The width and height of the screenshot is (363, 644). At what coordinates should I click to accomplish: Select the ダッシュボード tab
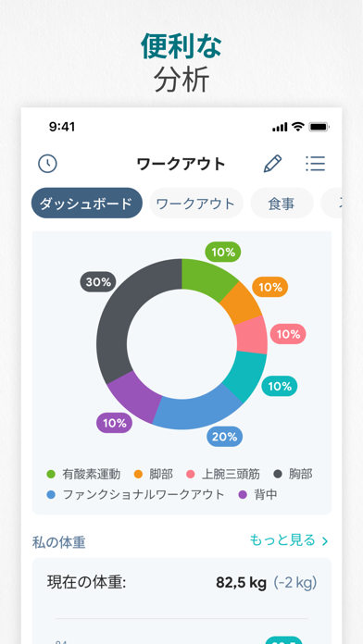click(x=87, y=203)
